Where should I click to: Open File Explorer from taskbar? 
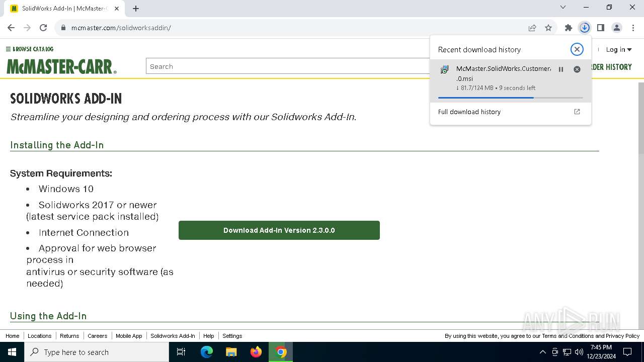click(x=231, y=352)
